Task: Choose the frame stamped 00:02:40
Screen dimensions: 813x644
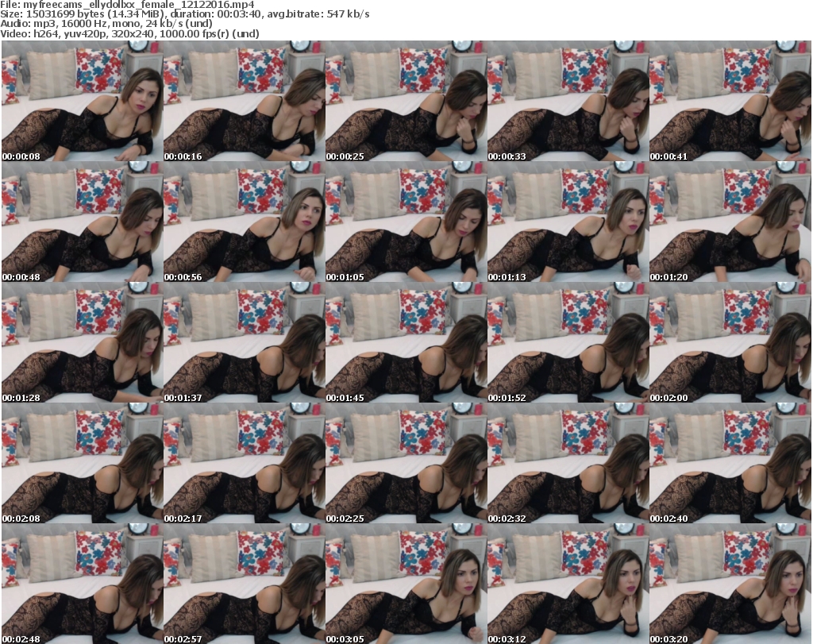Action: tap(730, 464)
